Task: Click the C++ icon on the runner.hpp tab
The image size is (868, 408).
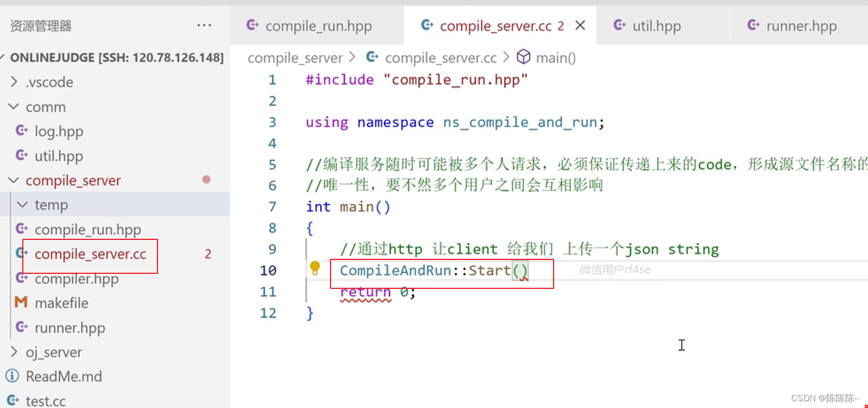Action: 753,26
